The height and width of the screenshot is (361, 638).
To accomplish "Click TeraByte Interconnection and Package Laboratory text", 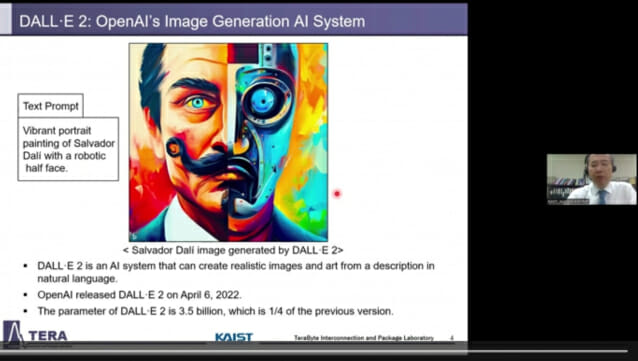I will click(x=364, y=338).
